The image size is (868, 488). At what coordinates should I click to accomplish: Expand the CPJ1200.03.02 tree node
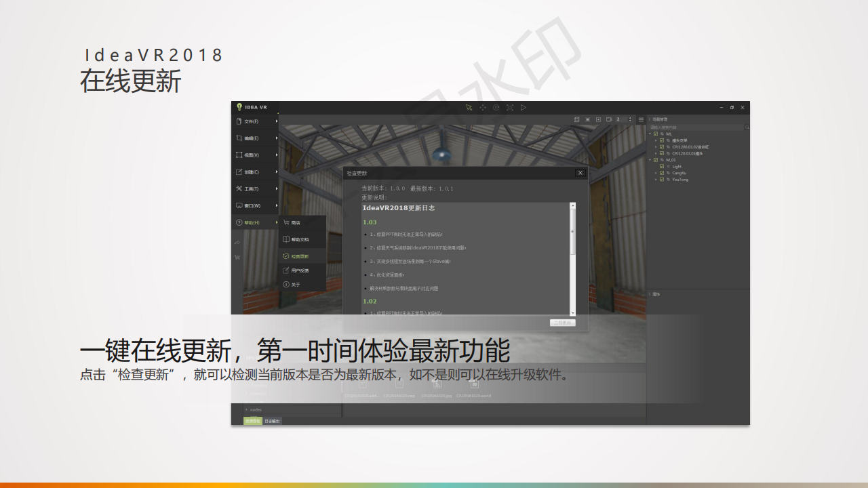click(656, 147)
